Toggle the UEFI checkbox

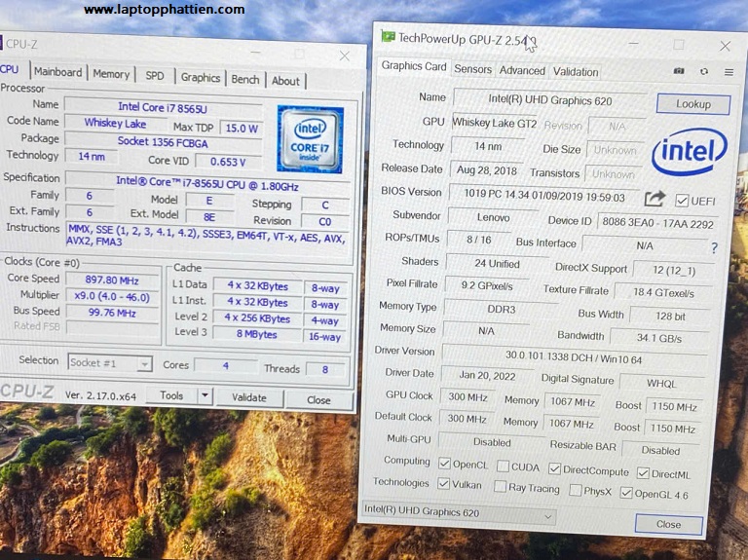pos(682,201)
